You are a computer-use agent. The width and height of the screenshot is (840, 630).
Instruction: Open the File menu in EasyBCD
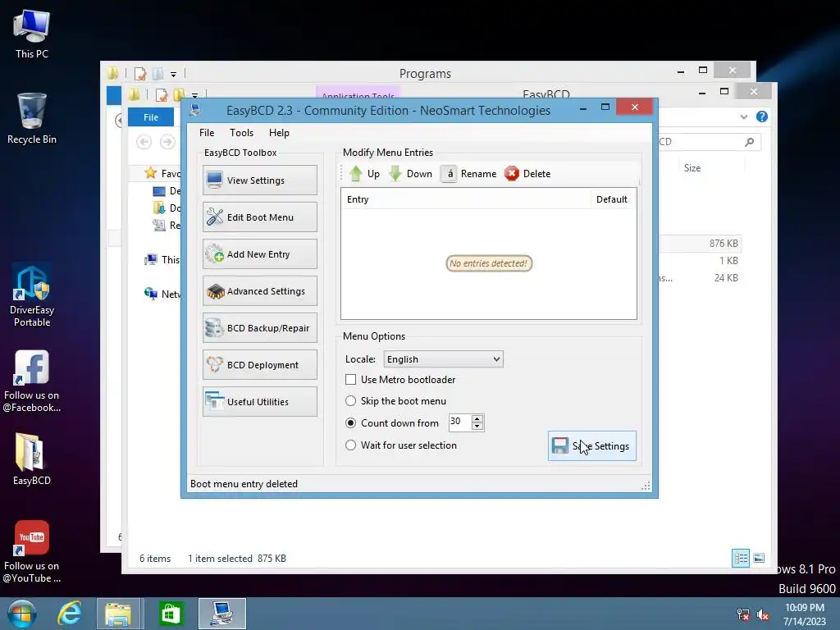point(207,133)
